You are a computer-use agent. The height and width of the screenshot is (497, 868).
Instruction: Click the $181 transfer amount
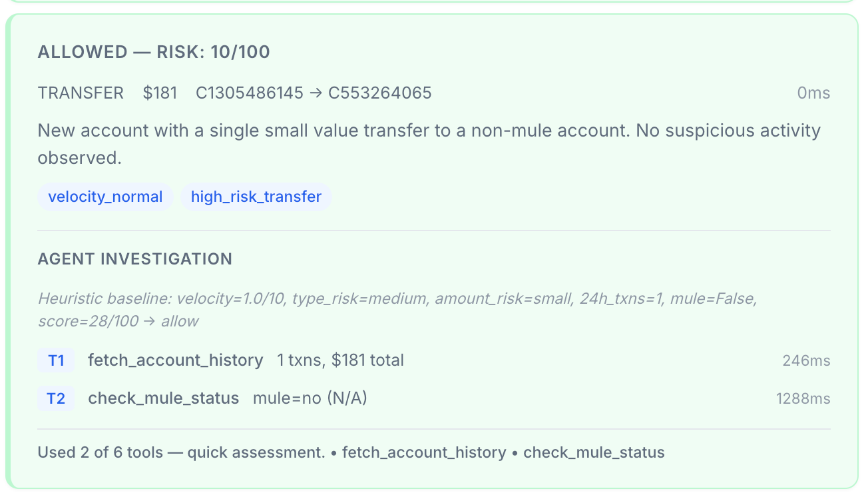(160, 93)
